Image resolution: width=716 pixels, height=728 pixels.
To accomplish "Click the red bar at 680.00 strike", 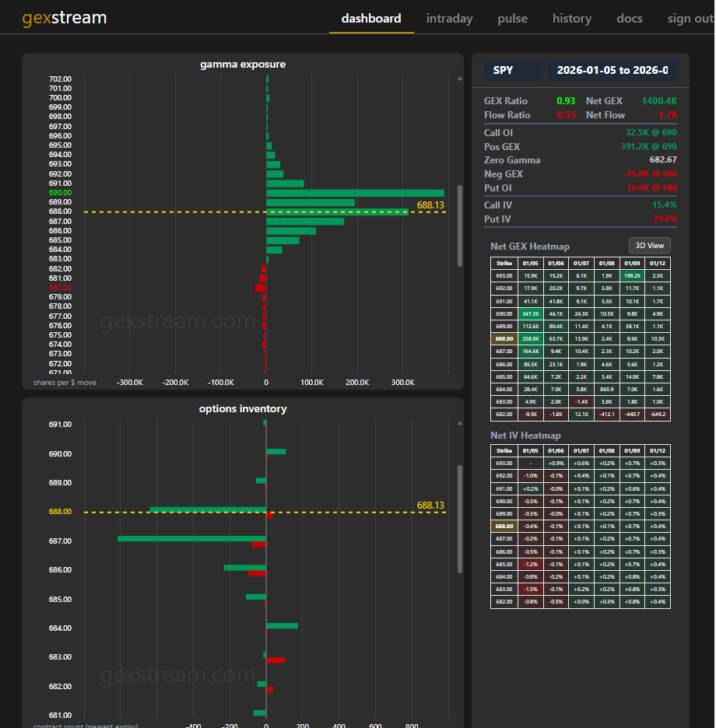I will tap(261, 288).
